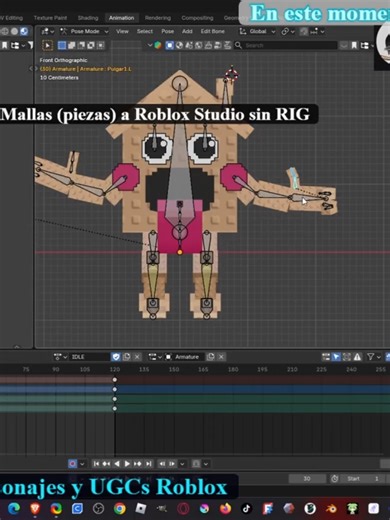Open the pivot point dropdown
The height and width of the screenshot is (520, 390).
click(x=288, y=32)
